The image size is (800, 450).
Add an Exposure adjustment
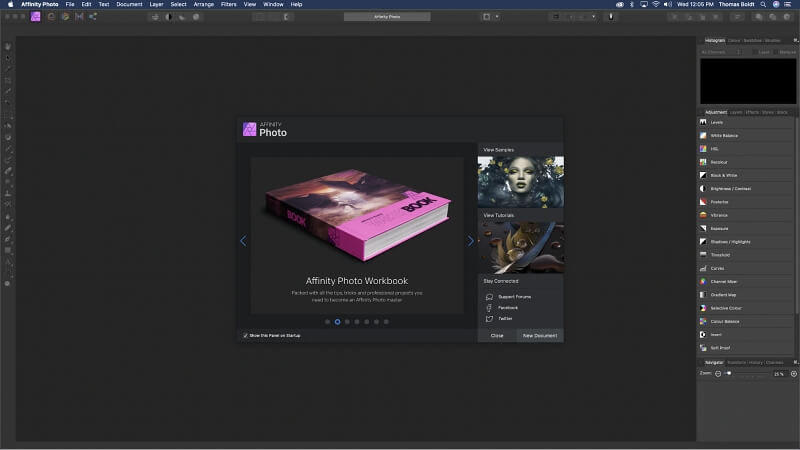[745, 229]
